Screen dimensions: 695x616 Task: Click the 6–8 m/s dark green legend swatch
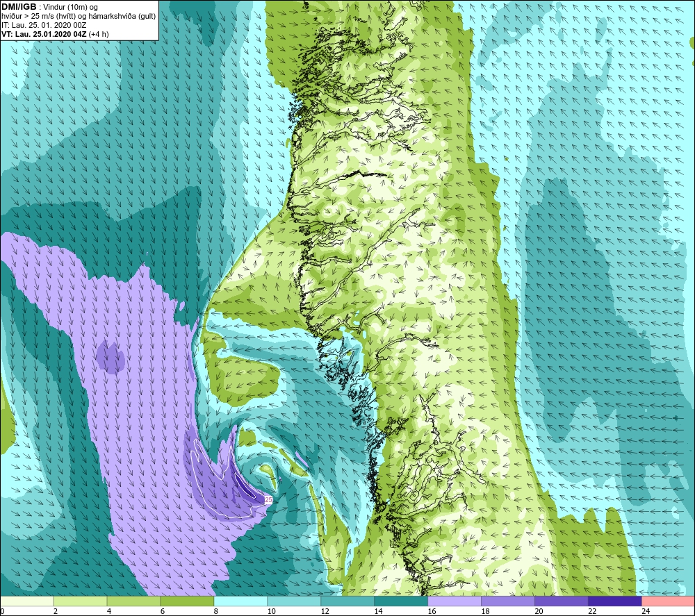click(x=187, y=601)
